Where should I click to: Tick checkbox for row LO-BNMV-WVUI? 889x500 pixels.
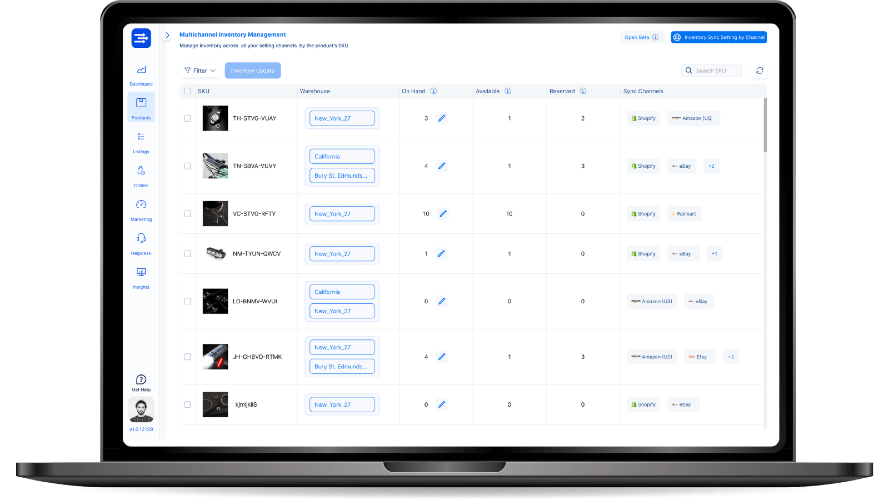pos(188,302)
